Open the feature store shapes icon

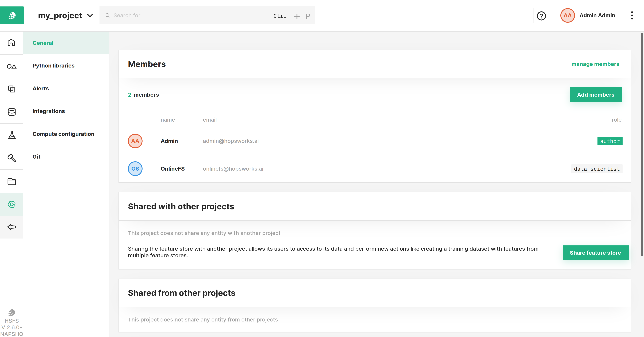[11, 66]
